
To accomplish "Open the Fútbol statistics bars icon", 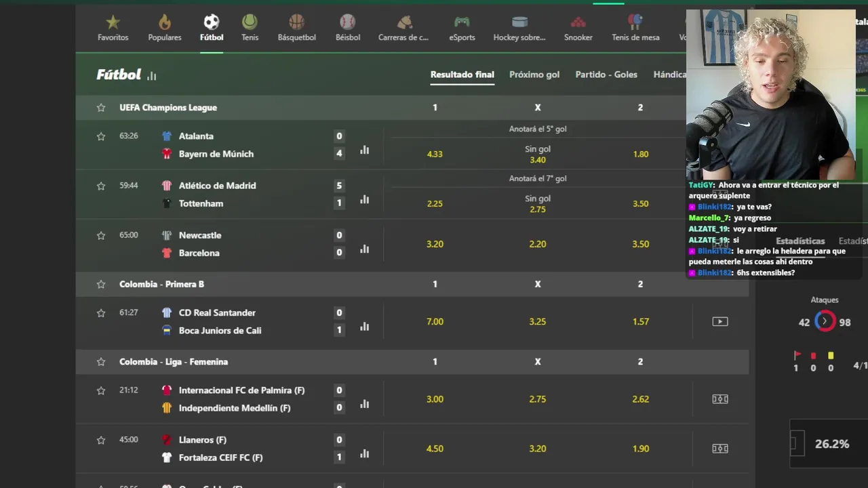I will [152, 76].
